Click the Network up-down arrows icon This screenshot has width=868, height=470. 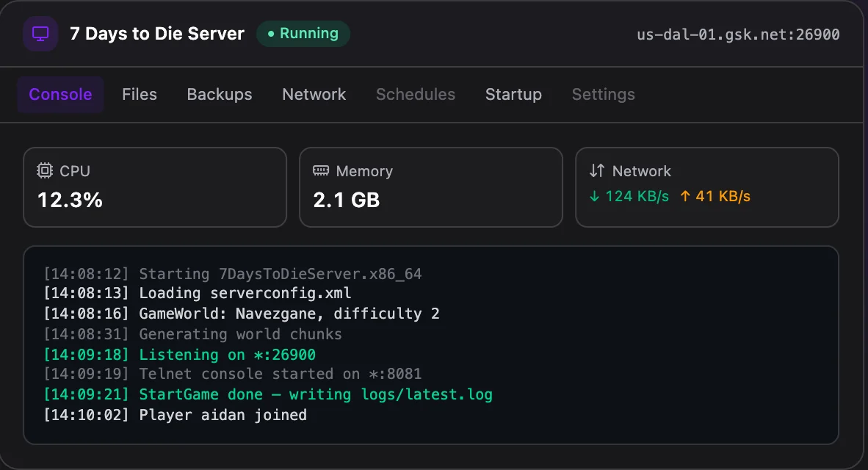coord(597,170)
